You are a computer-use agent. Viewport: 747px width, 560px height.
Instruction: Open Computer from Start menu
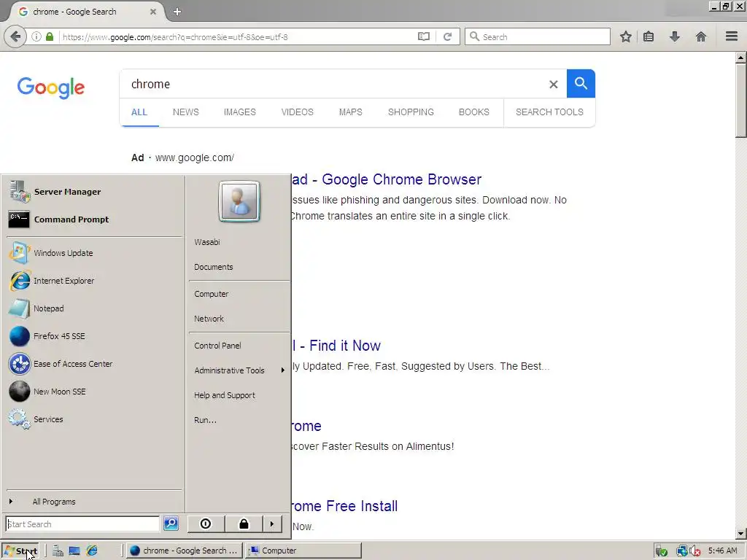tap(239, 294)
